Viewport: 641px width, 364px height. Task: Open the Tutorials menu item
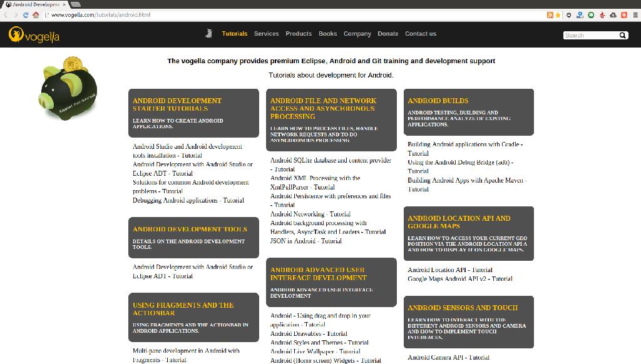click(x=235, y=34)
